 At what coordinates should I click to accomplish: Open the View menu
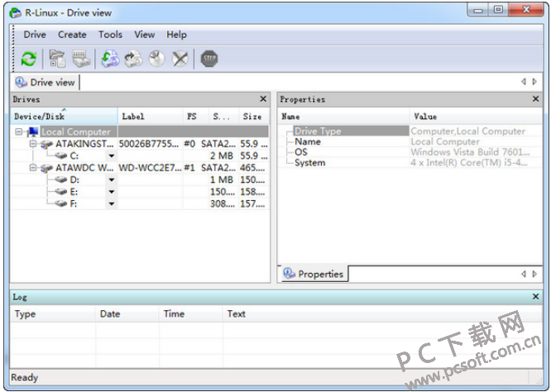[x=145, y=35]
